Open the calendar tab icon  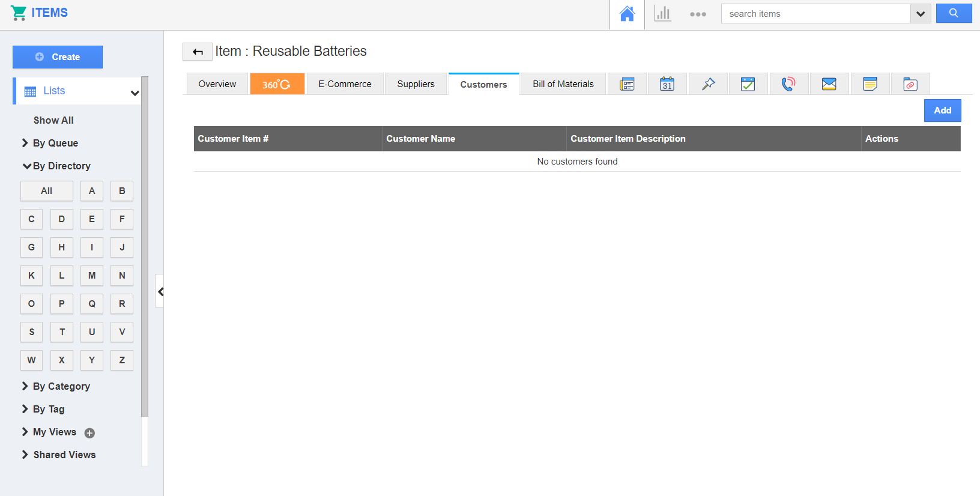[667, 84]
